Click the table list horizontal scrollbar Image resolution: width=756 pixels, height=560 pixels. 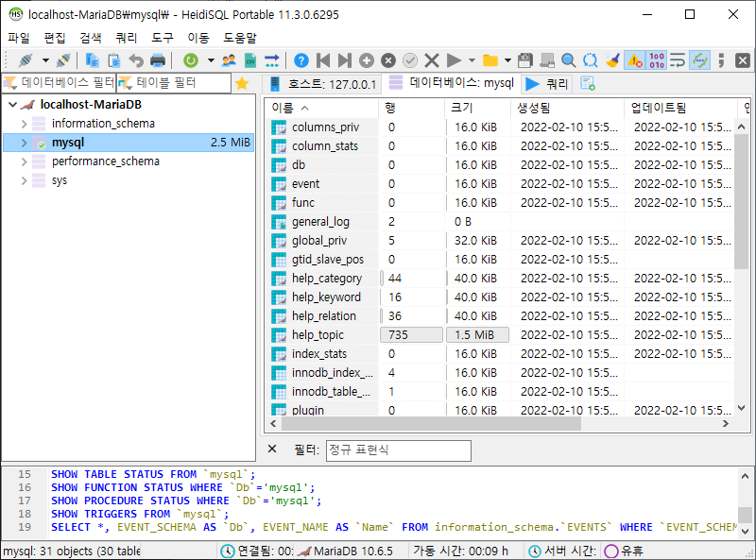click(x=432, y=424)
